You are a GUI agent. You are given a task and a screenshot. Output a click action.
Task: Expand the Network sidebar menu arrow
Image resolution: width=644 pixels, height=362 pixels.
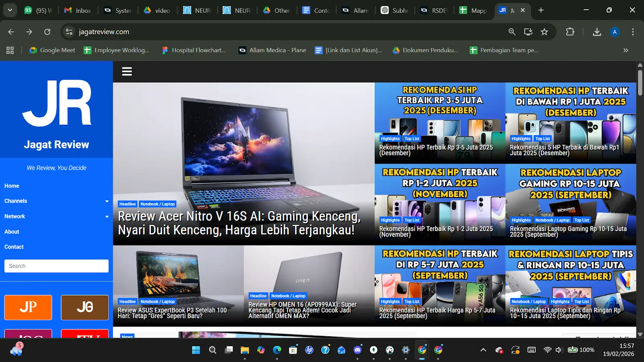[107, 216]
